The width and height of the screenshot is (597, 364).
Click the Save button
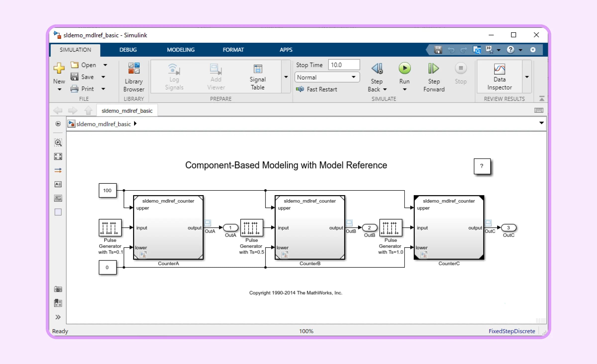coord(83,77)
